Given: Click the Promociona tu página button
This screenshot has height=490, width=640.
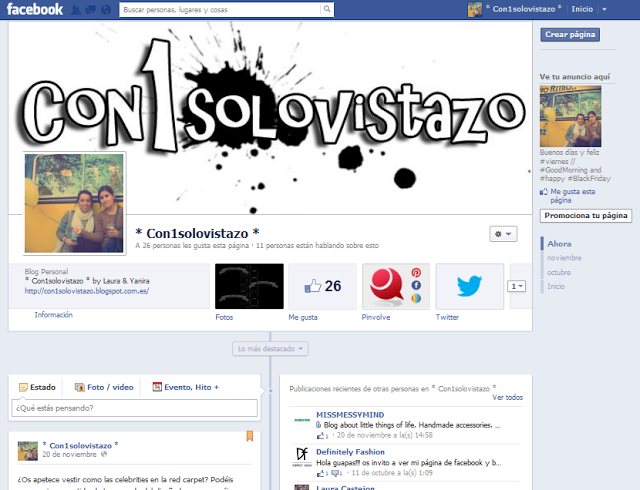Looking at the screenshot, I should (x=586, y=216).
